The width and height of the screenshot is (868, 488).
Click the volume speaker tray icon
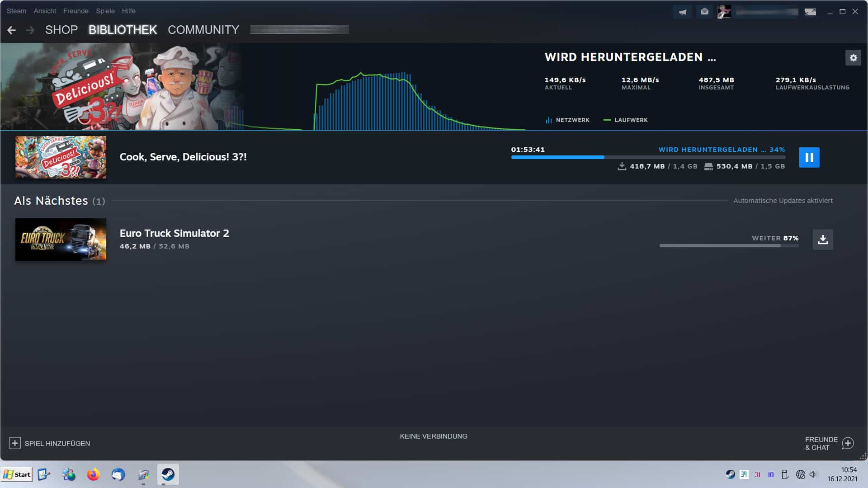(x=813, y=474)
